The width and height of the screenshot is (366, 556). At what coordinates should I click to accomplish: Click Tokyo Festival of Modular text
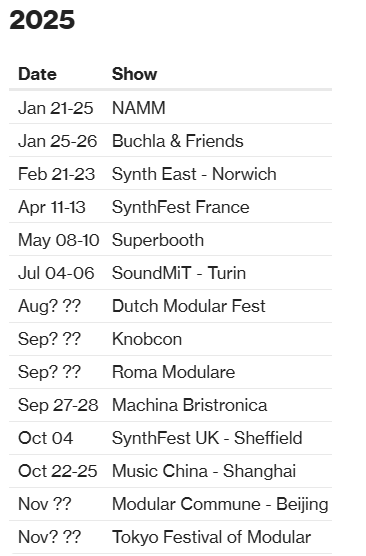click(x=211, y=536)
